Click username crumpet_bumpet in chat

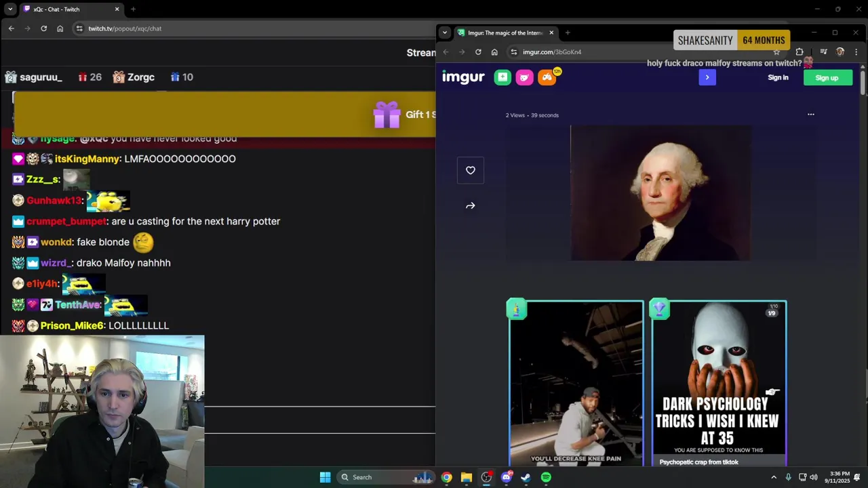point(66,221)
